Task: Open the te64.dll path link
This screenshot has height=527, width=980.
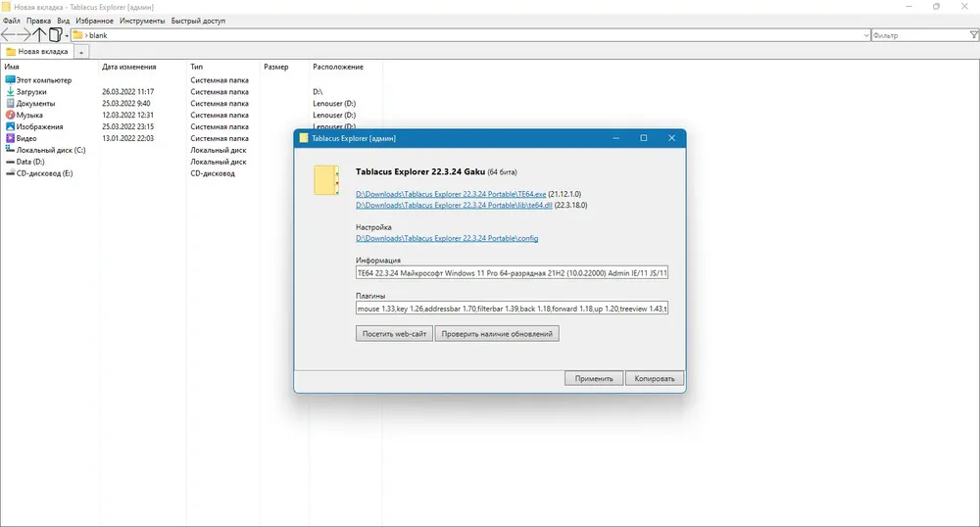Action: tap(454, 205)
